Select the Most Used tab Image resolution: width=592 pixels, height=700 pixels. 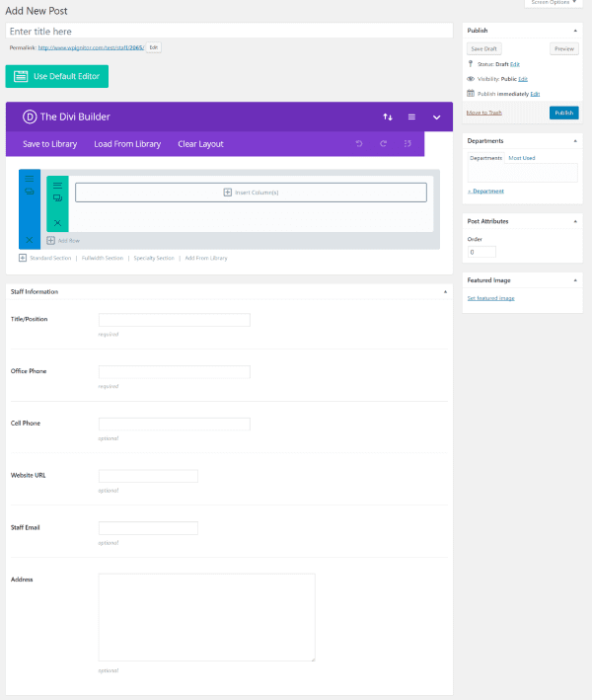tap(522, 158)
